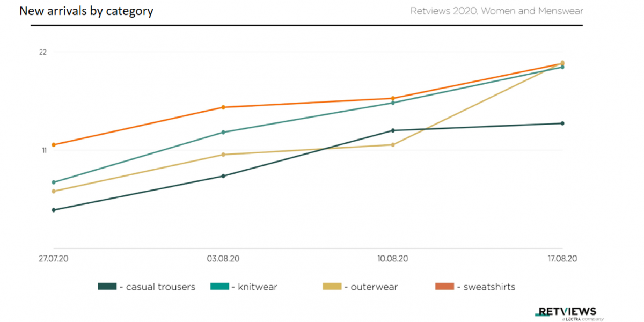The height and width of the screenshot is (322, 644).
Task: Click the knitwear legend color swatch
Action: tap(219, 287)
